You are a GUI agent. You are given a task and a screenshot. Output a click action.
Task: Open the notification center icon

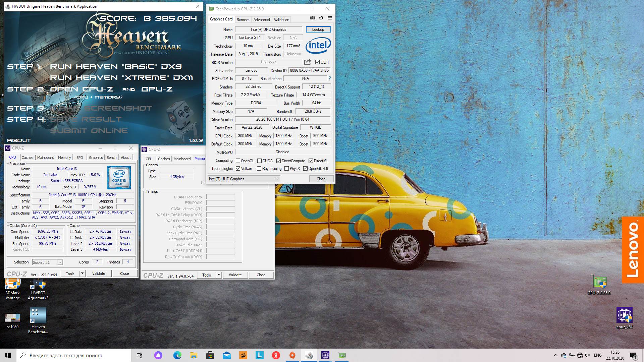click(x=633, y=355)
